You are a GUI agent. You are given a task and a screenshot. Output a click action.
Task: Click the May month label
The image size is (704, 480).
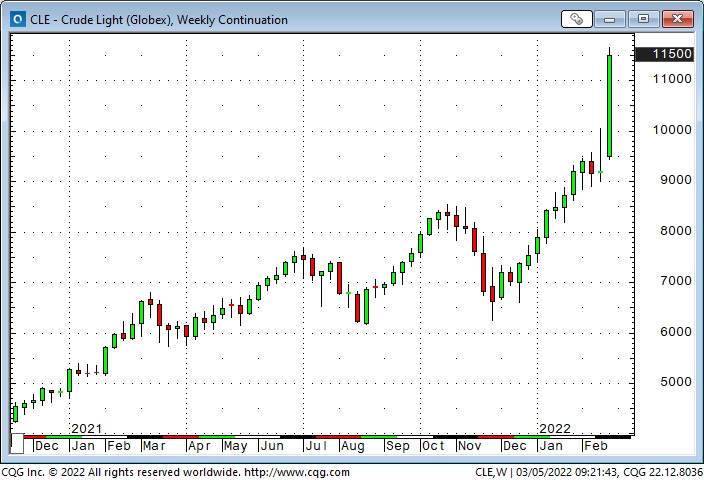235,446
